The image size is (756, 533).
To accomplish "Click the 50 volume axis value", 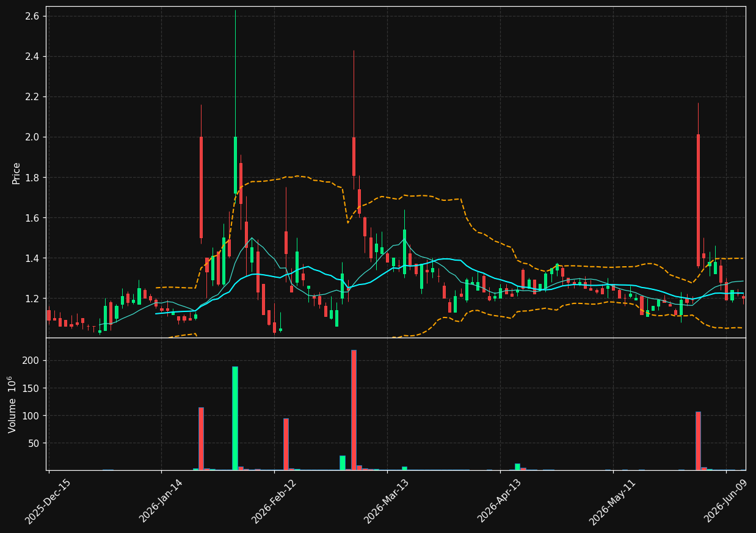I will coord(34,443).
